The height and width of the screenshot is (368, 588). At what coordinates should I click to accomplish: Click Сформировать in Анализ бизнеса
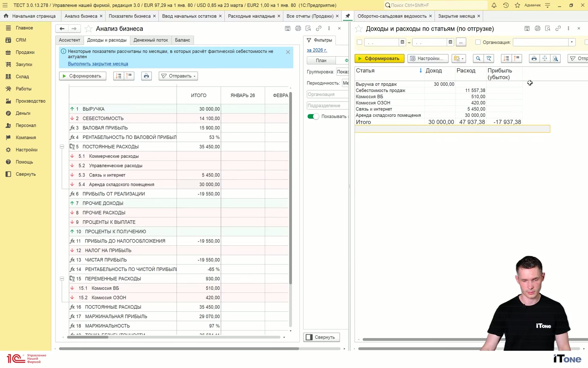coord(83,76)
